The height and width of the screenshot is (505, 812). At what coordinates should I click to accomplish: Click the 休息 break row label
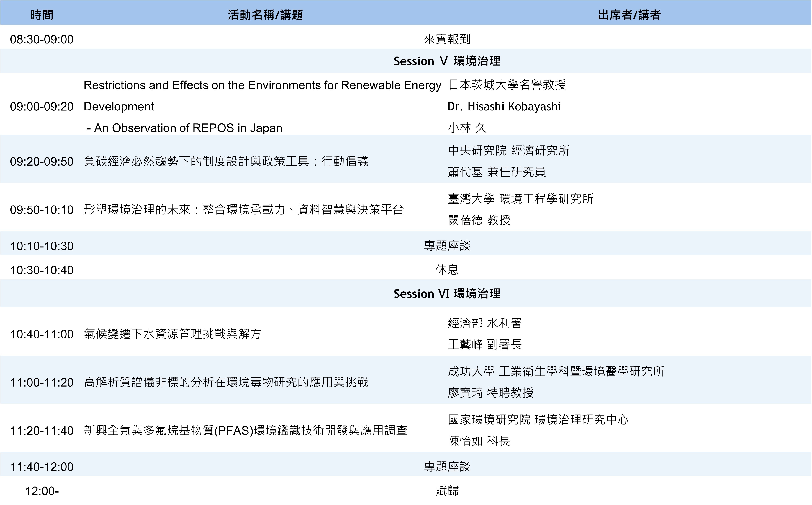click(x=447, y=270)
